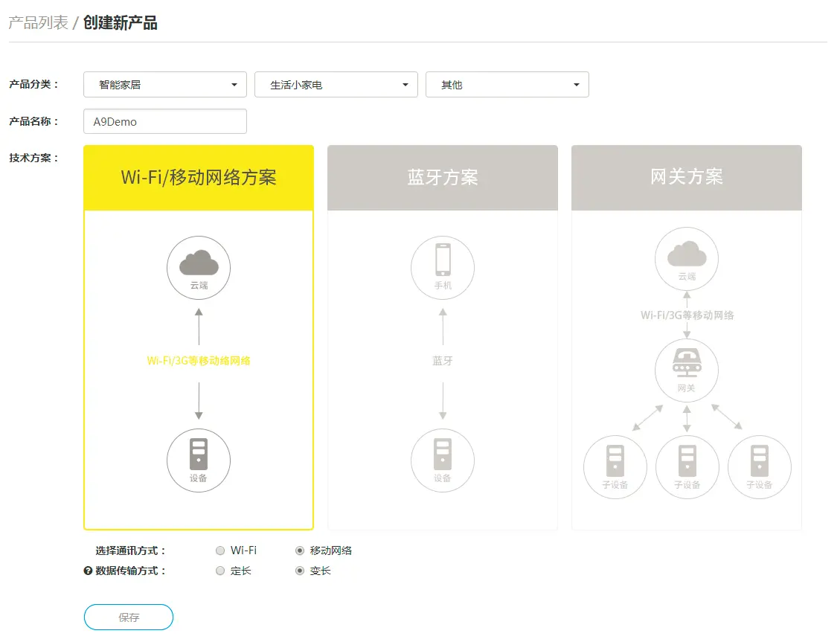Click the right 子设备 sub-device icon
840x642 pixels.
pos(760,467)
